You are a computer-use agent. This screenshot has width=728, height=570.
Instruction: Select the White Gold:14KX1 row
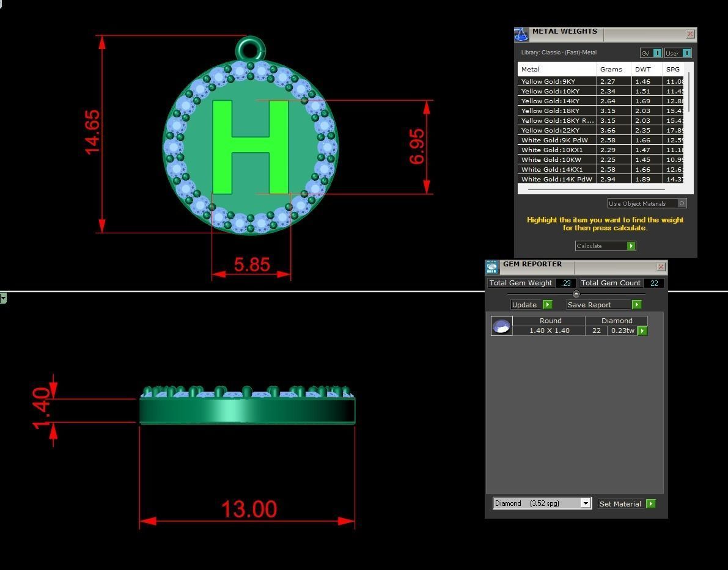click(601, 169)
